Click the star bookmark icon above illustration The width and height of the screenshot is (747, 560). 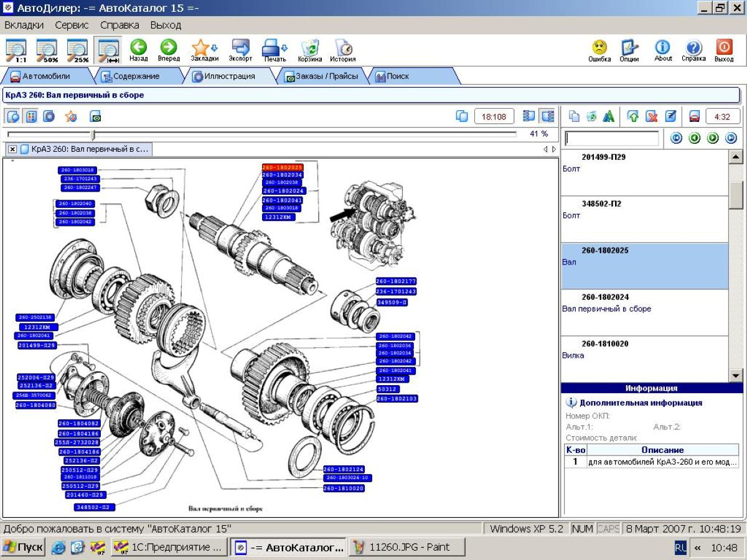pyautogui.click(x=71, y=116)
